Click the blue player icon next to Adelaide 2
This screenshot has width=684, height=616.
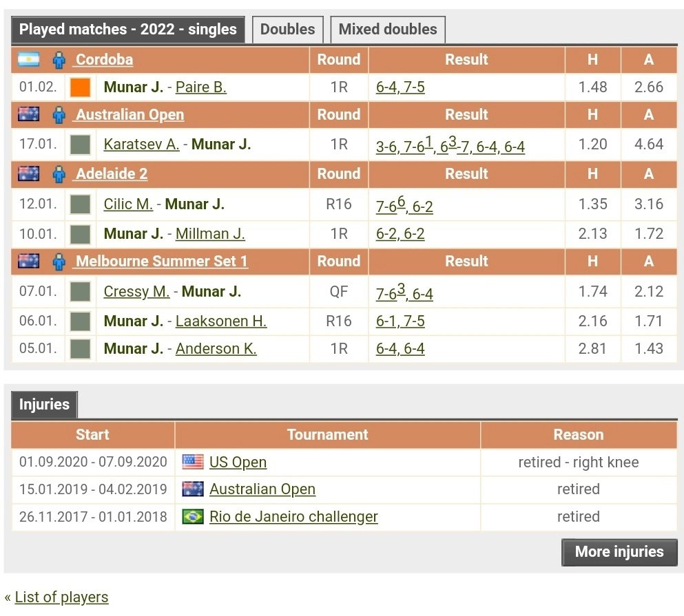pyautogui.click(x=59, y=174)
